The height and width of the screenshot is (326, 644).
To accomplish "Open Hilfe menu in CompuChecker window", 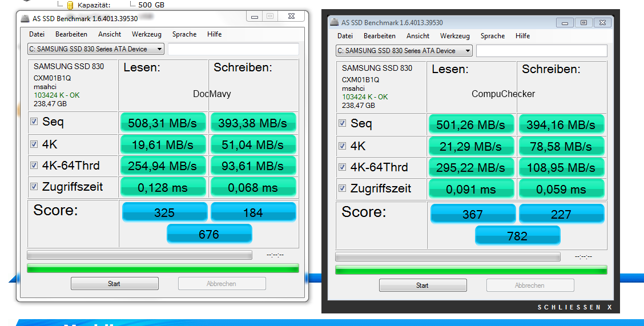I will click(522, 36).
